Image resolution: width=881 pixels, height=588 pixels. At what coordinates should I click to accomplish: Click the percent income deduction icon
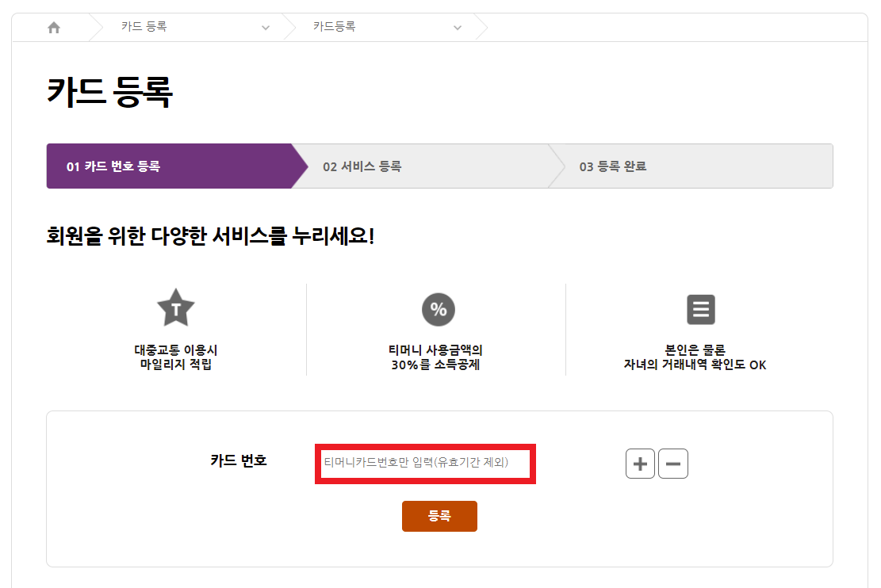point(439,309)
